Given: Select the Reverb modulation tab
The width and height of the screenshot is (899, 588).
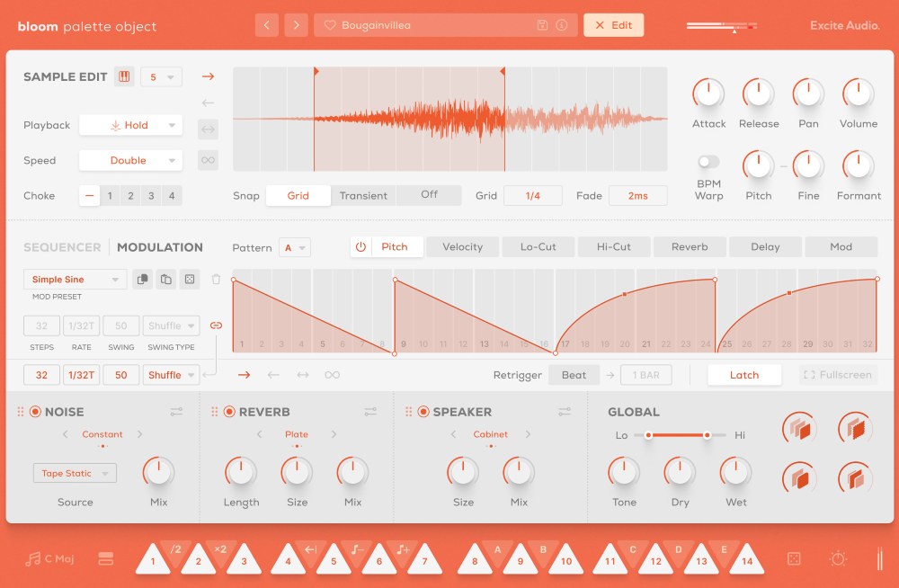Looking at the screenshot, I should tap(690, 246).
